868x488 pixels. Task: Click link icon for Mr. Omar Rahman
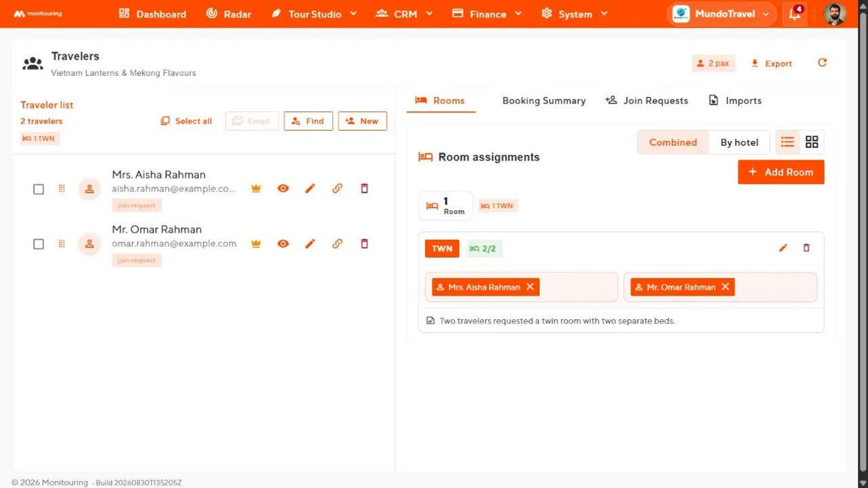[x=337, y=243]
